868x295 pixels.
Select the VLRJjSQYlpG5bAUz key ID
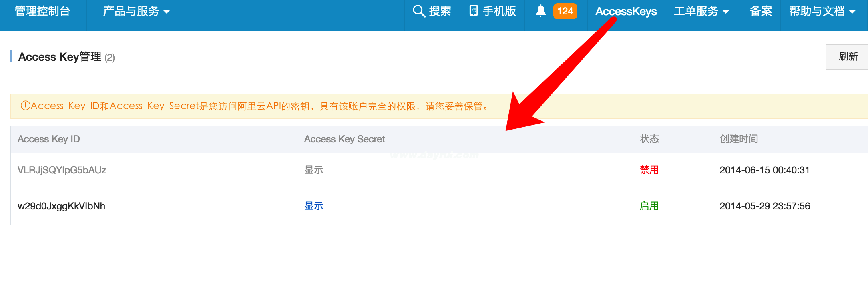point(62,170)
